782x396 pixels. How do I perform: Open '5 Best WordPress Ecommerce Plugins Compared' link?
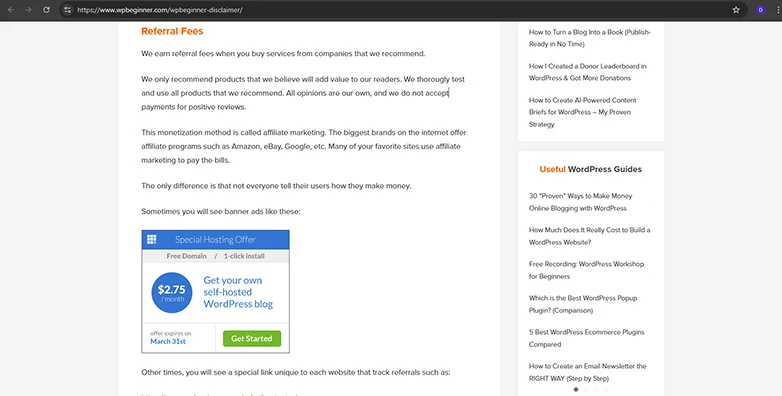pyautogui.click(x=586, y=338)
